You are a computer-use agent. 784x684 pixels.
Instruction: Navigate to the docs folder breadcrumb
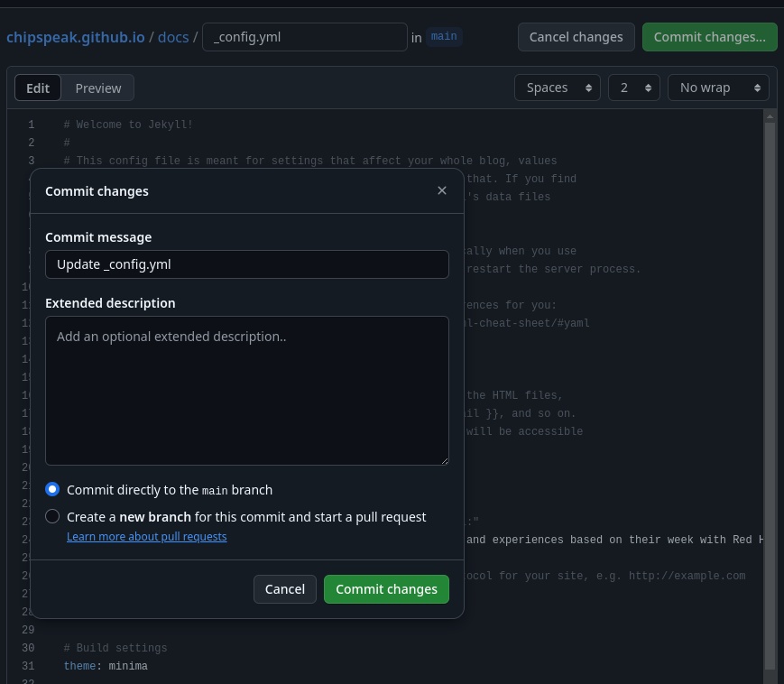[173, 37]
